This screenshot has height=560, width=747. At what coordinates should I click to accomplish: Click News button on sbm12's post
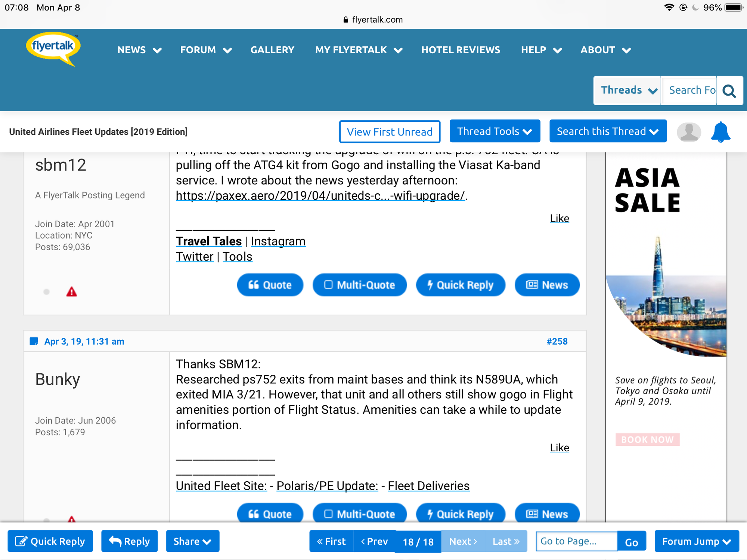pyautogui.click(x=547, y=285)
